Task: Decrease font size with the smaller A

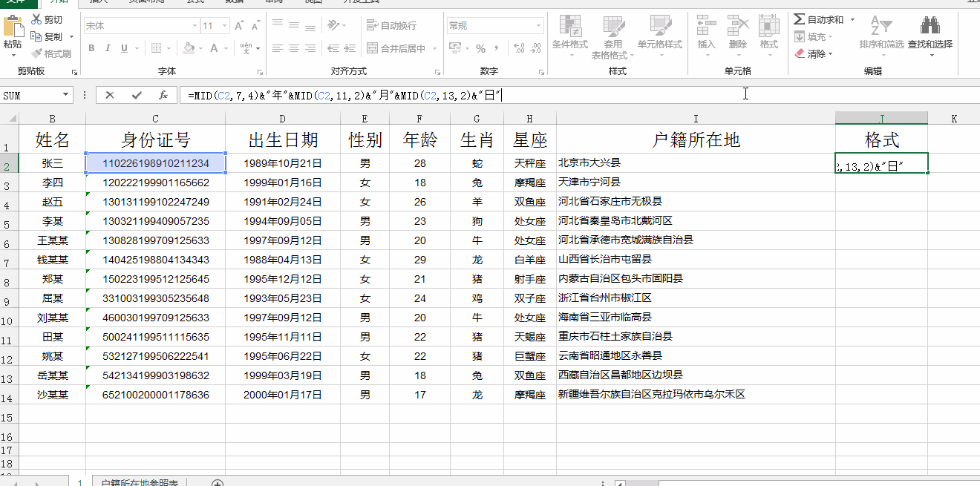Action: point(255,26)
